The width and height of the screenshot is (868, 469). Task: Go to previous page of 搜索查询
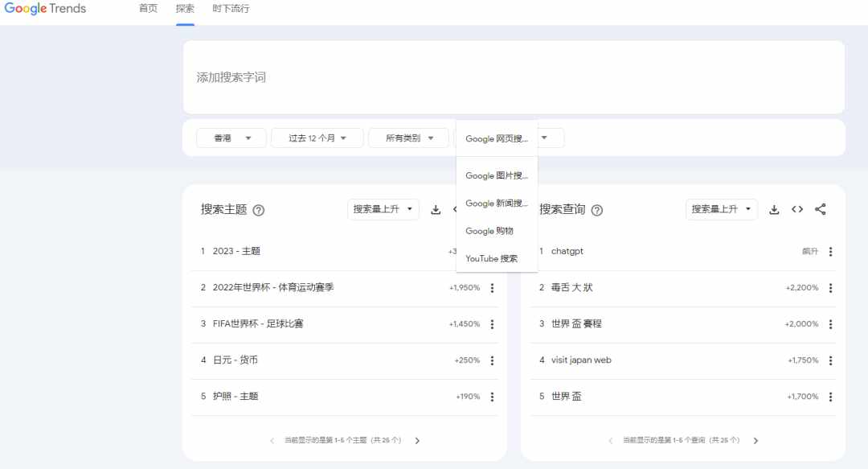611,441
